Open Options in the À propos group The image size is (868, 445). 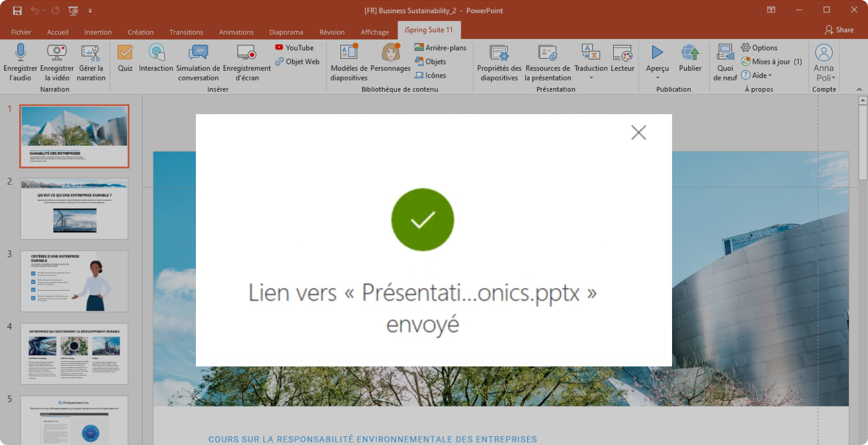pos(759,48)
